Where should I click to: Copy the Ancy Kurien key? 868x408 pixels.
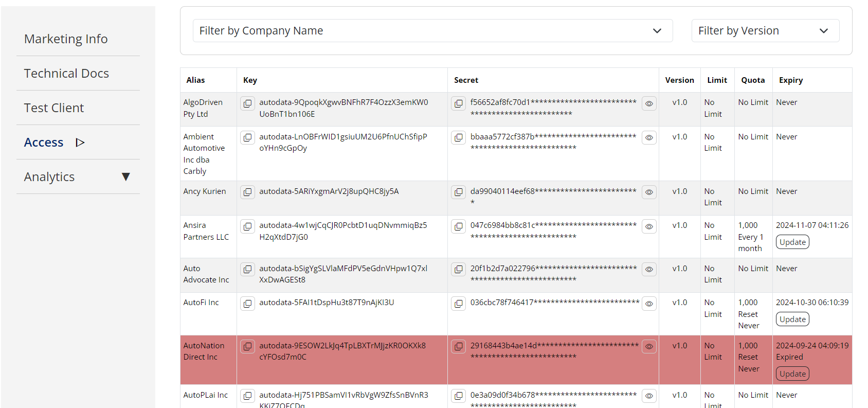click(x=247, y=192)
